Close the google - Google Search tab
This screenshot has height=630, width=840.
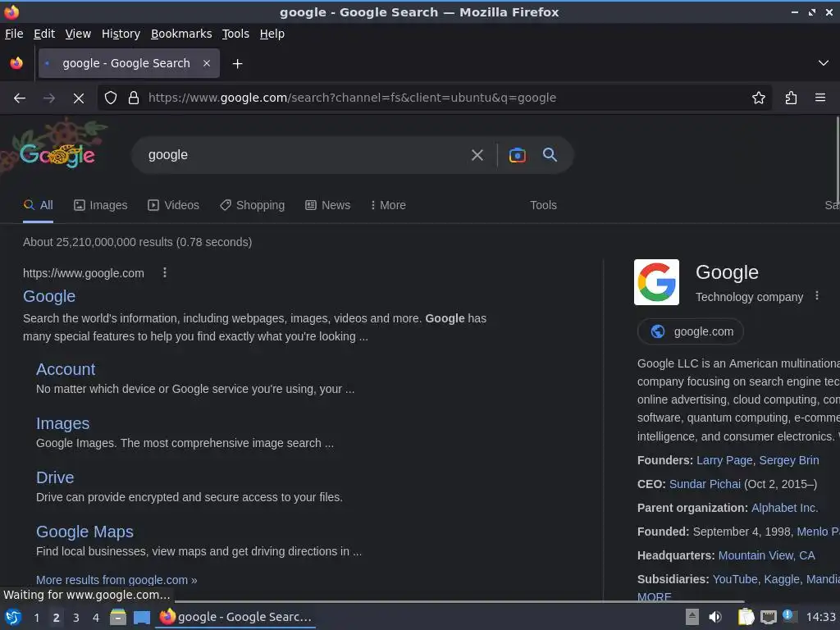(x=207, y=63)
